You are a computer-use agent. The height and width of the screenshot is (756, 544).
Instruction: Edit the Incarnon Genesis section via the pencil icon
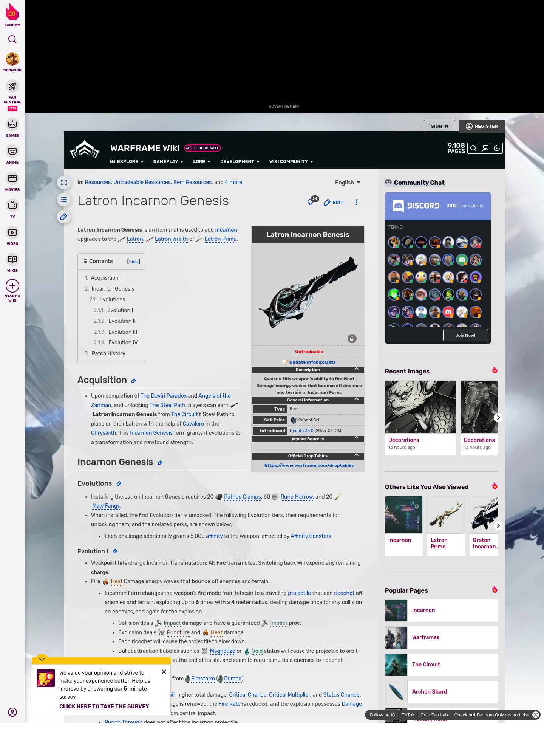tap(160, 463)
